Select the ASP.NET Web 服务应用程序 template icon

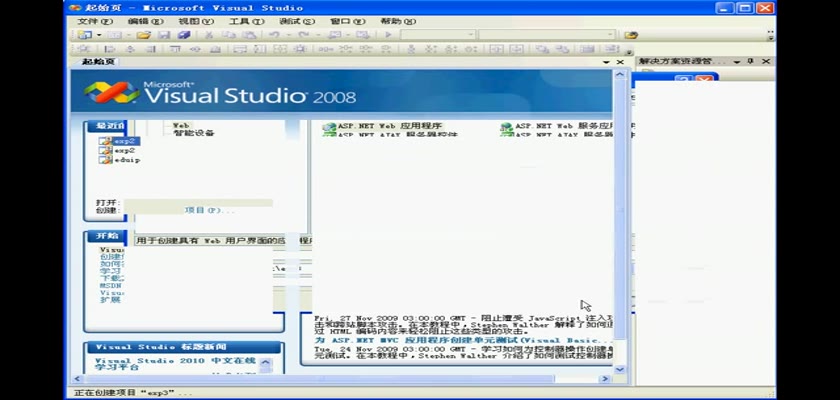[x=507, y=128]
